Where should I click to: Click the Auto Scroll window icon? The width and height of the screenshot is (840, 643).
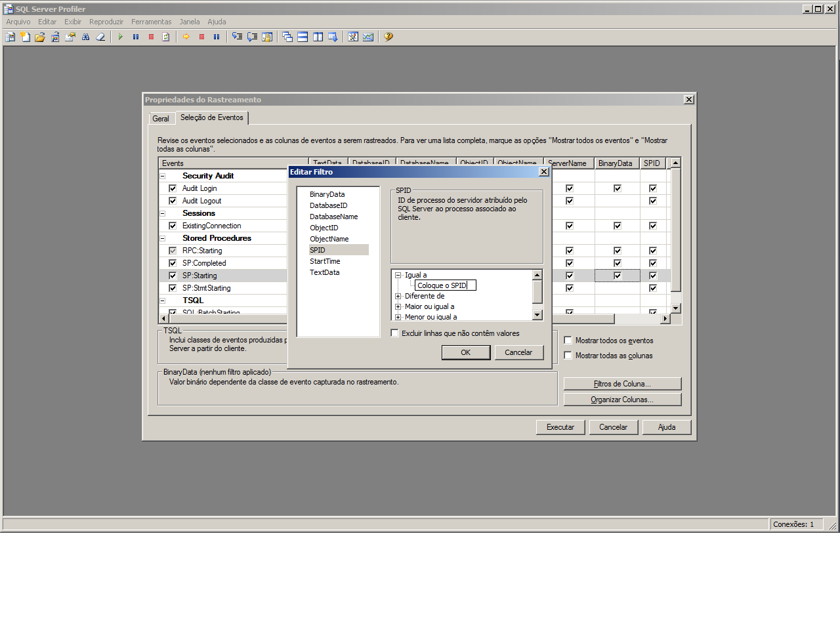(333, 37)
